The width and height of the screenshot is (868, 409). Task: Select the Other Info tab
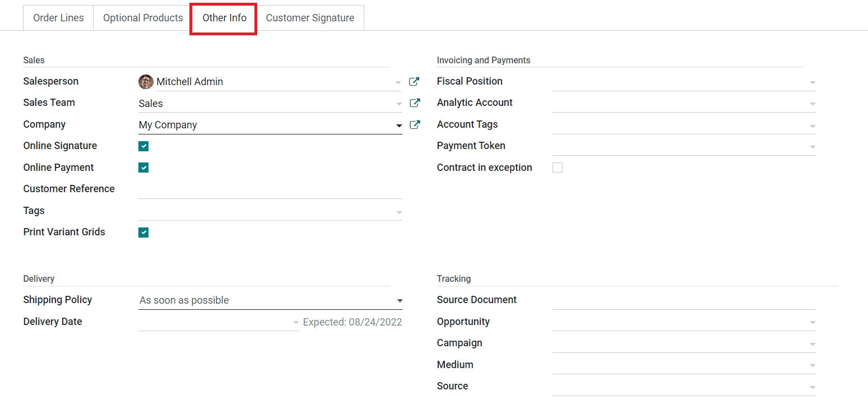(224, 18)
